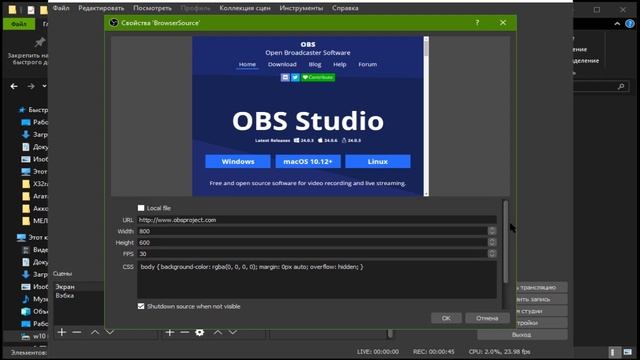Click the pin to Quick Access icon in Explorer
This screenshot has width=640, height=360.
[x=40, y=42]
